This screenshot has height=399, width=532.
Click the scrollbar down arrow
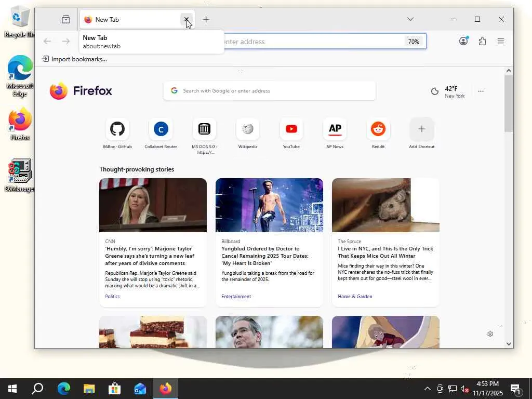509,344
